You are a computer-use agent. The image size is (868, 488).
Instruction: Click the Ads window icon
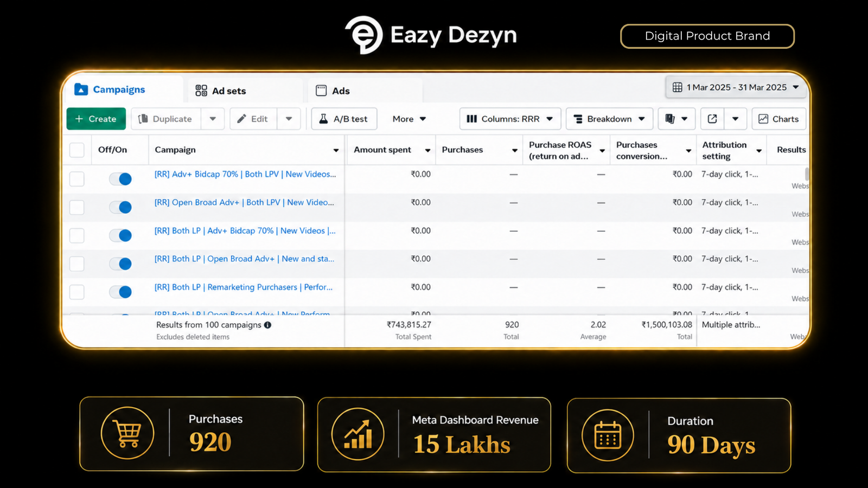click(x=321, y=91)
